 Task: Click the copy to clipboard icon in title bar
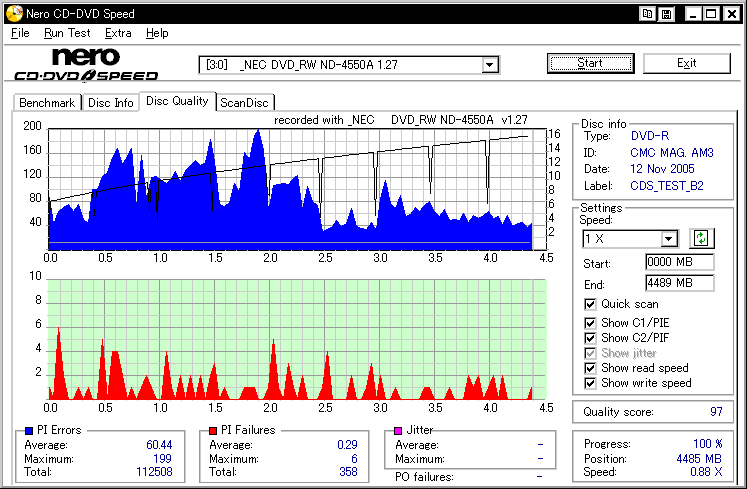pos(647,14)
